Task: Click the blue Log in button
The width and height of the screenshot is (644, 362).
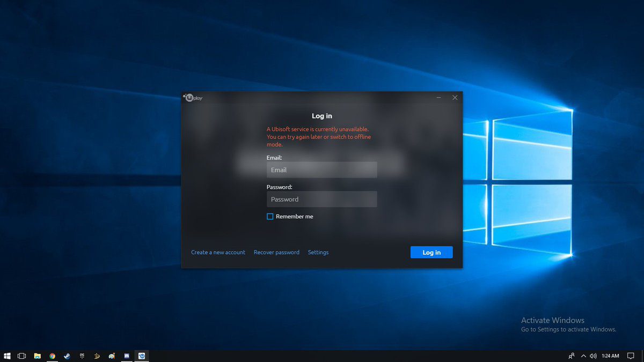Action: [x=431, y=252]
